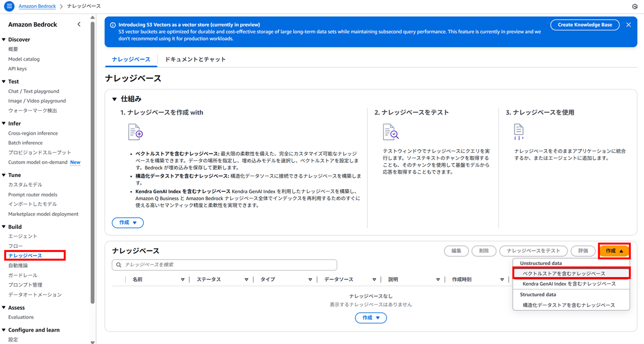Open Image / Video playground
The width and height of the screenshot is (644, 344).
tap(37, 101)
